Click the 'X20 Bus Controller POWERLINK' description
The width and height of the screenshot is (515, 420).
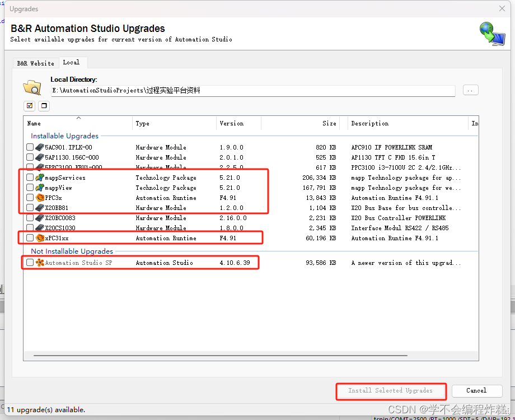[399, 218]
